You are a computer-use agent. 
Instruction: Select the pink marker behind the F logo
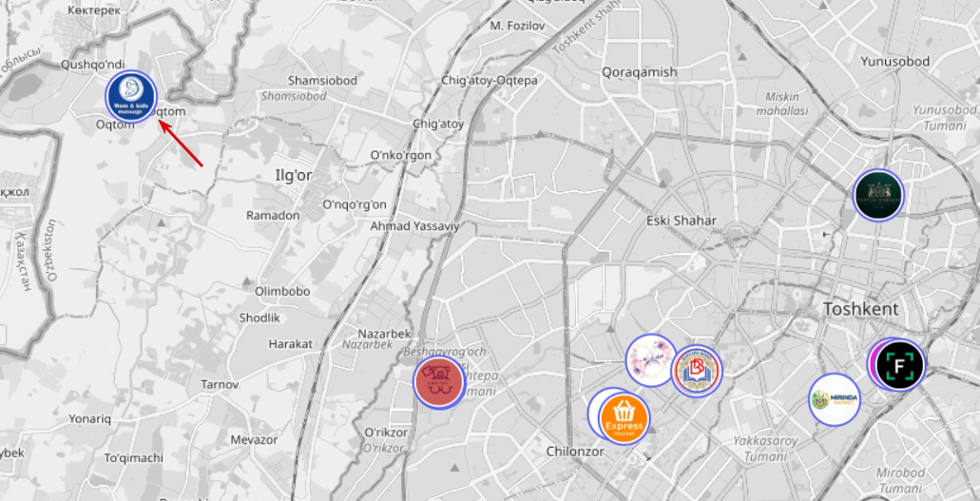click(x=872, y=363)
